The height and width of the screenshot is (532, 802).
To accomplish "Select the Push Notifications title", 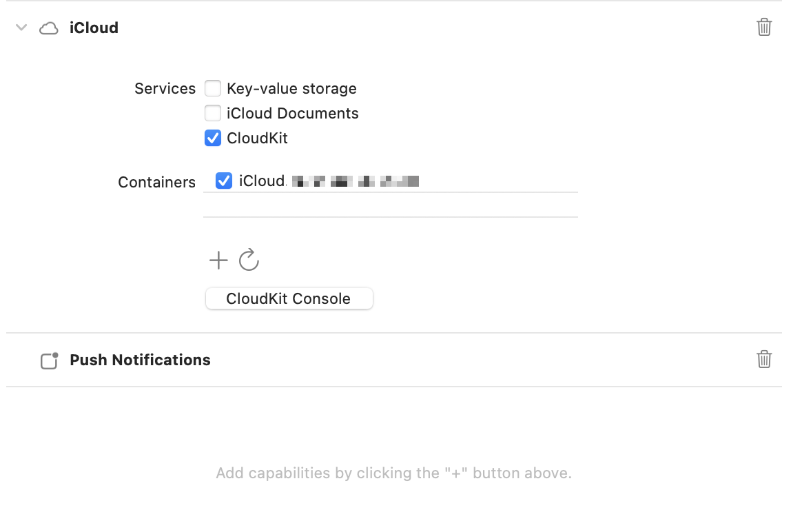I will [x=140, y=360].
